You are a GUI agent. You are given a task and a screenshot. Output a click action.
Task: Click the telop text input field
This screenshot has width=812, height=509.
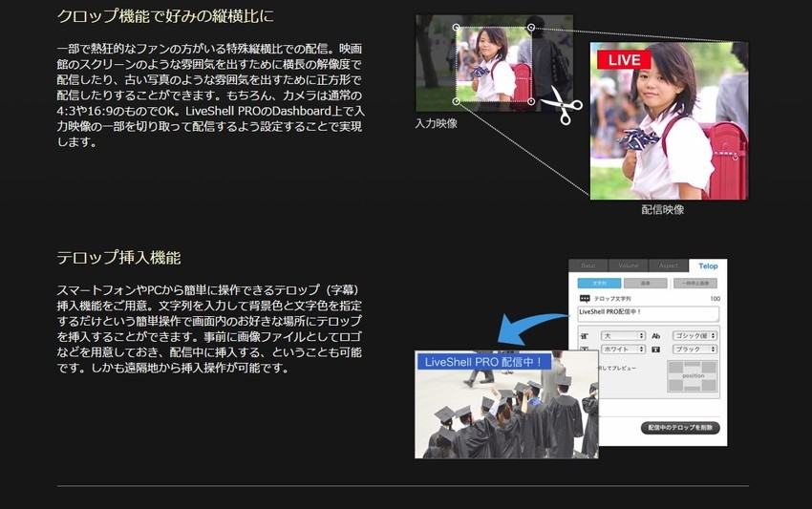[x=649, y=313]
